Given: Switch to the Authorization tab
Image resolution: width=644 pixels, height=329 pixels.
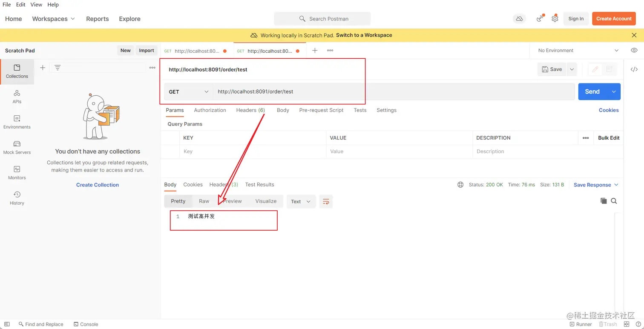Looking at the screenshot, I should point(210,110).
